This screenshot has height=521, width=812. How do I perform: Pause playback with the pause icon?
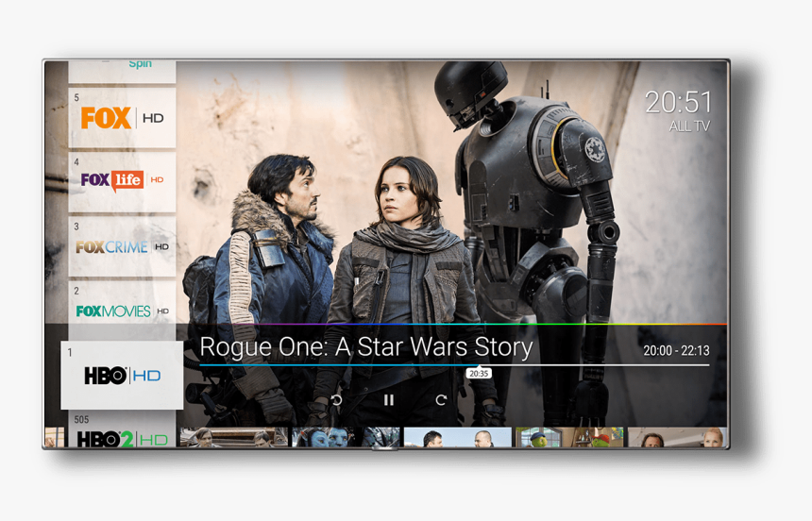pyautogui.click(x=388, y=400)
